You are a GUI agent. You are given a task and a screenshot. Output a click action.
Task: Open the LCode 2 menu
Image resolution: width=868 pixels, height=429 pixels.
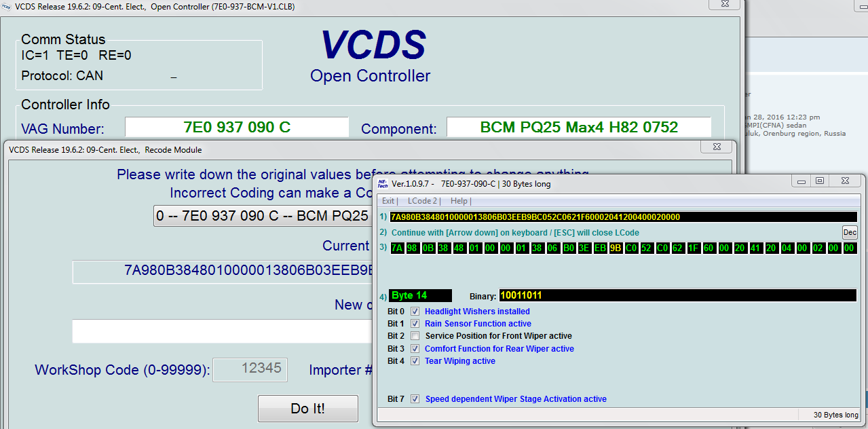click(423, 201)
